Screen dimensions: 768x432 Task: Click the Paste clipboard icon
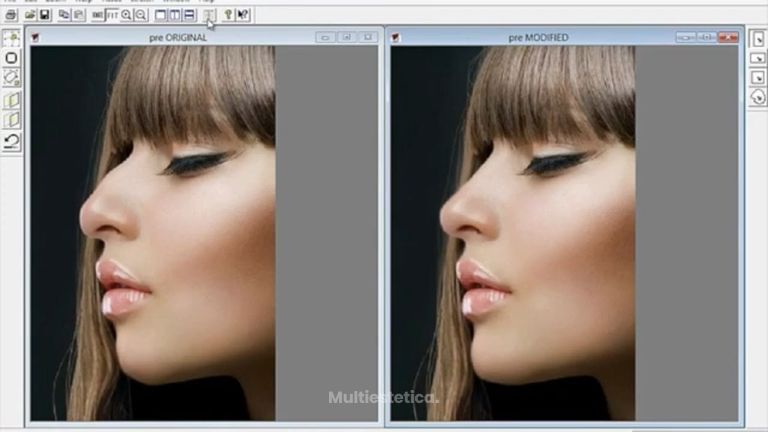78,15
